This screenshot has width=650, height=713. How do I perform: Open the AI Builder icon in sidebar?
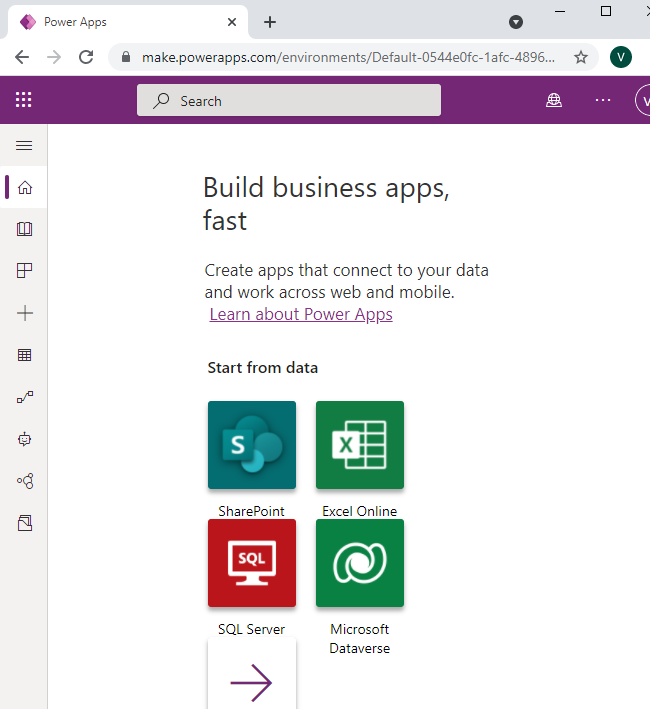(x=25, y=481)
